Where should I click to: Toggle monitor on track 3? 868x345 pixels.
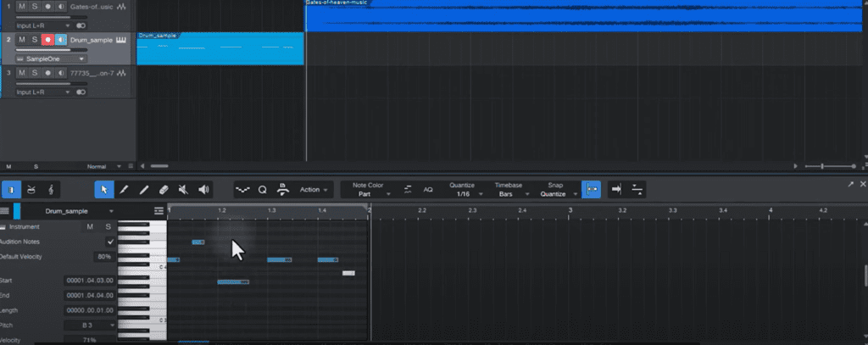[61, 73]
